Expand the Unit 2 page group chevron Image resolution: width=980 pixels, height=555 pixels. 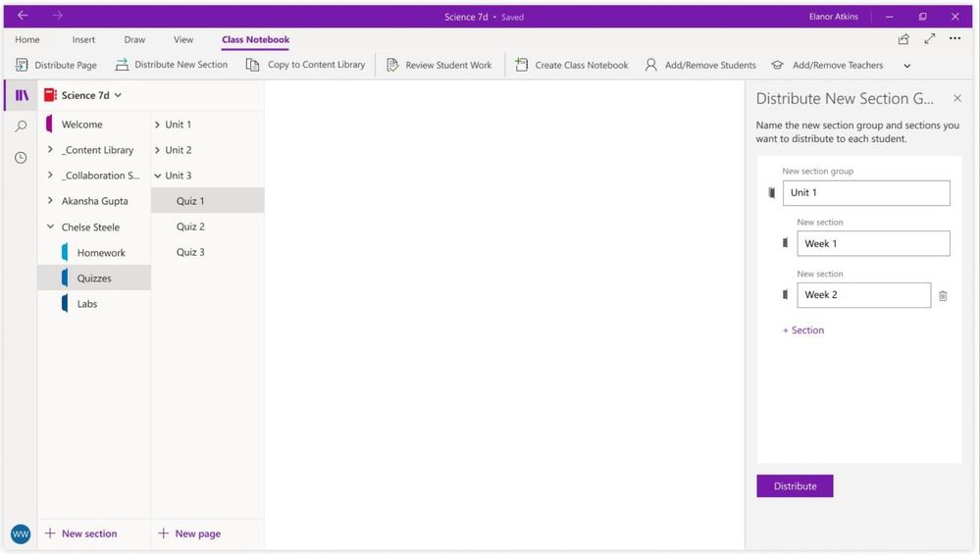[x=158, y=150]
